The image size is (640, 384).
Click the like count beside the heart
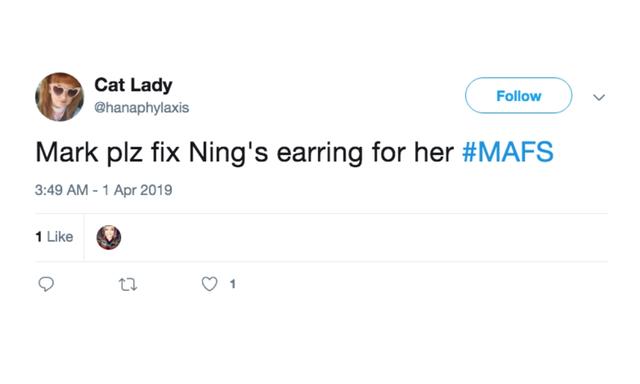pyautogui.click(x=233, y=284)
